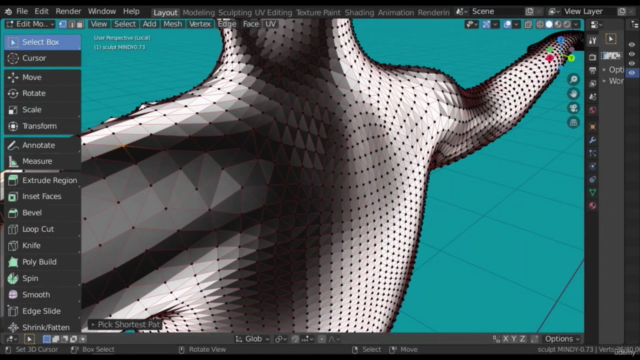
Task: Open the Tool properties tab icon
Action: [x=593, y=40]
